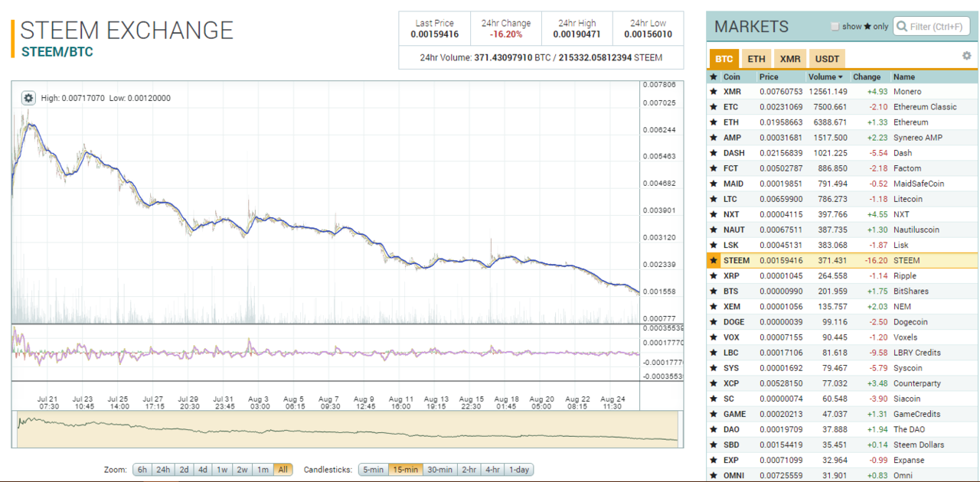Select the Siacoin market row
The image size is (980, 482).
click(x=842, y=399)
